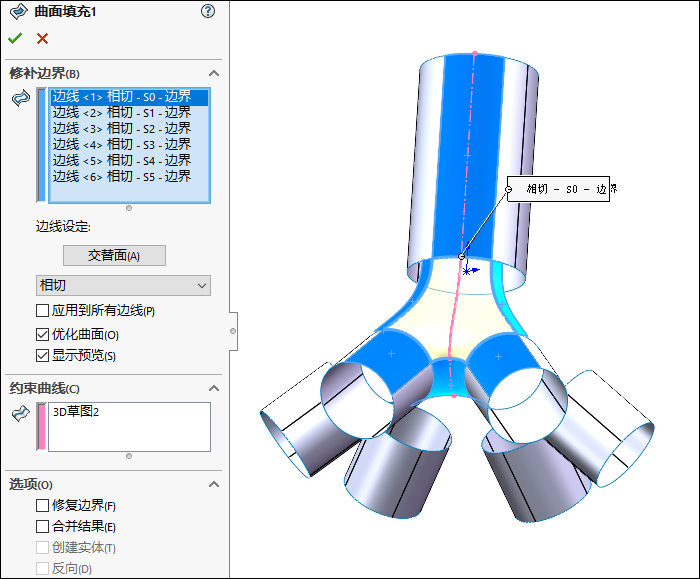700x579 pixels.
Task: Select 边线<2> 相切 - S1 - 边界 row
Action: pyautogui.click(x=129, y=112)
